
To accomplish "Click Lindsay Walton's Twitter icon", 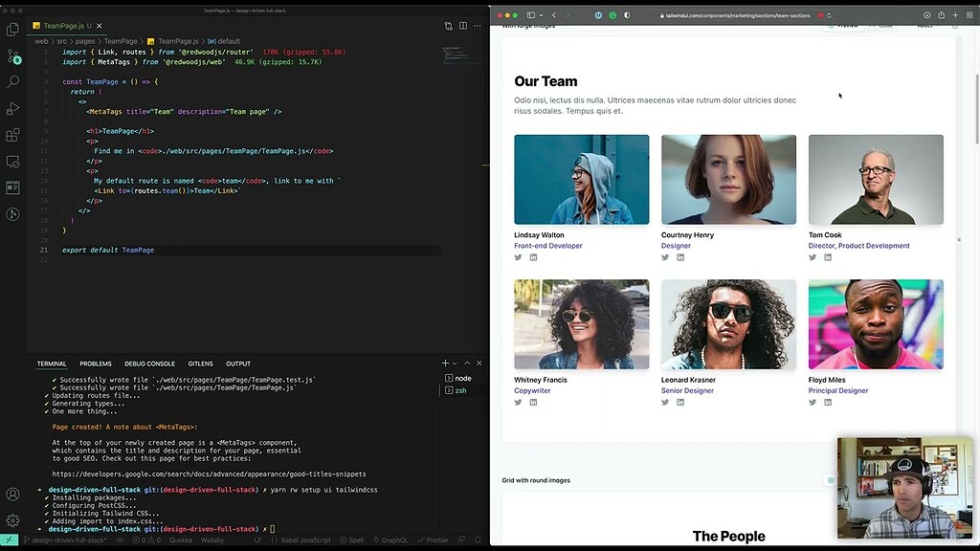I will coord(518,256).
